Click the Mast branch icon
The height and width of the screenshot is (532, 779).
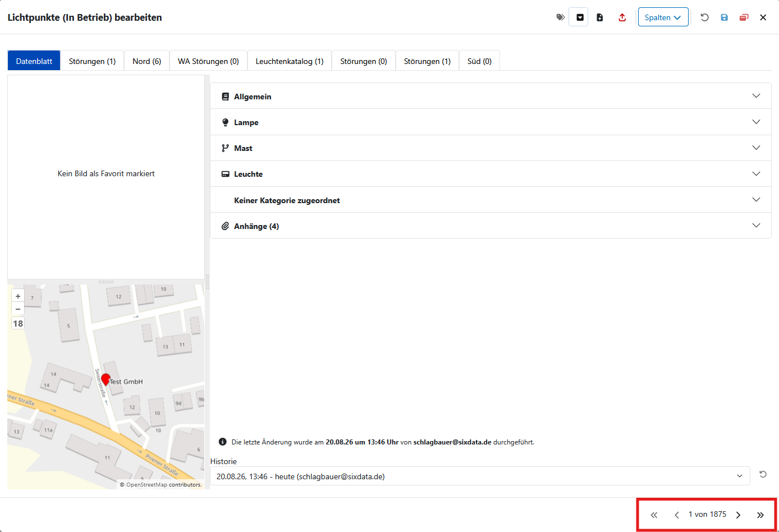point(225,148)
